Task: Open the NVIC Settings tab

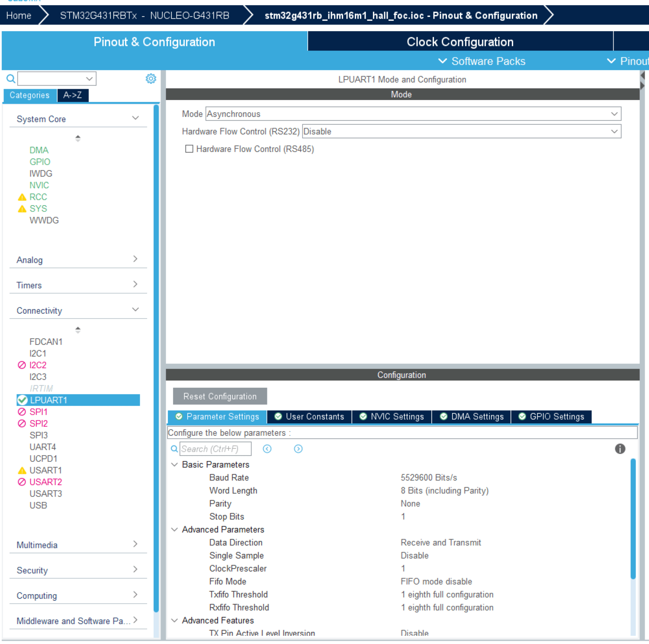Action: [392, 416]
